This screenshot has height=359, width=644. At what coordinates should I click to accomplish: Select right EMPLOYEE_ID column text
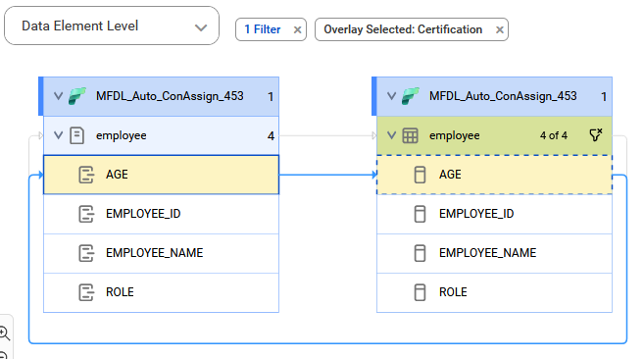coord(476,214)
